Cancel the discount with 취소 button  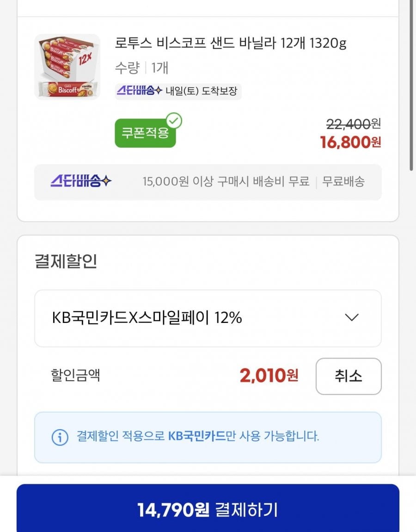pyautogui.click(x=349, y=376)
